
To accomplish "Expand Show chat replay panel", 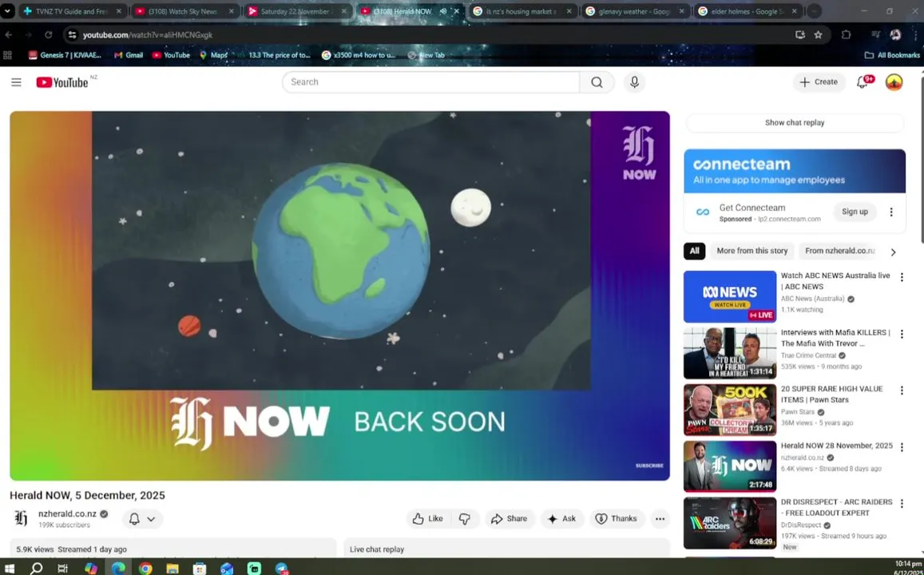I will (x=795, y=122).
